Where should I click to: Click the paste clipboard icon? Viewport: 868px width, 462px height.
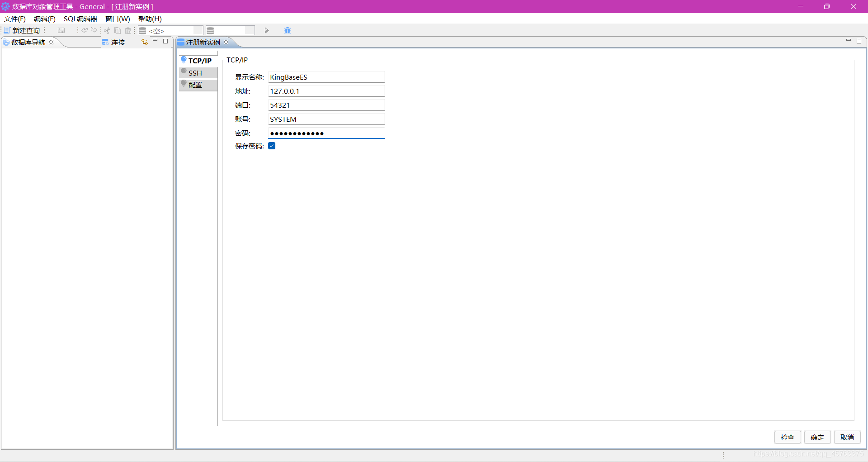click(x=128, y=30)
